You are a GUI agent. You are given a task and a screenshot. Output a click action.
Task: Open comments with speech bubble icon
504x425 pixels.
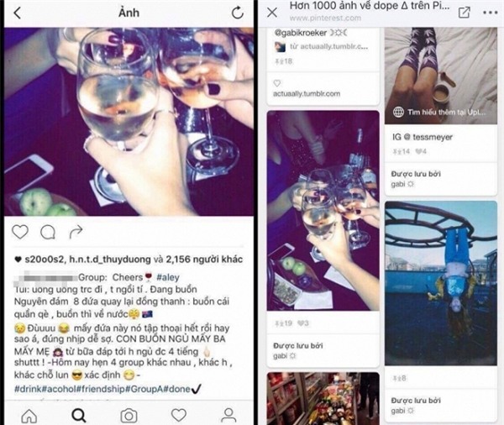click(x=48, y=232)
